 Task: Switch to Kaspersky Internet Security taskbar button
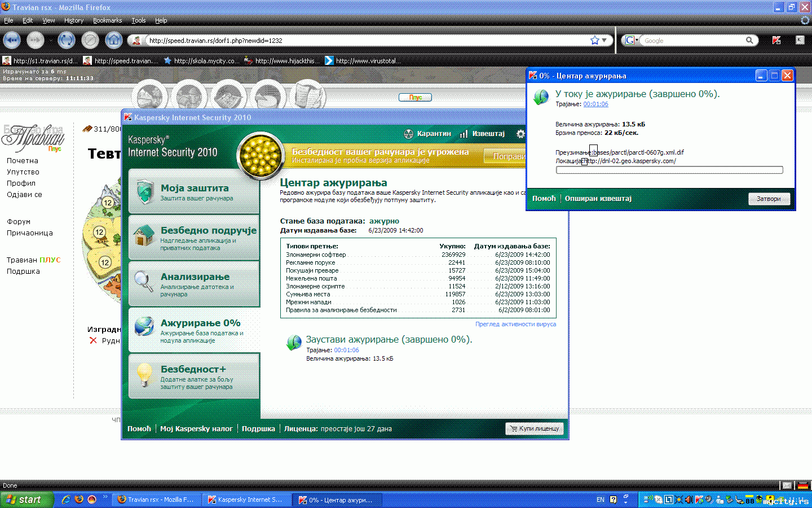(x=246, y=500)
